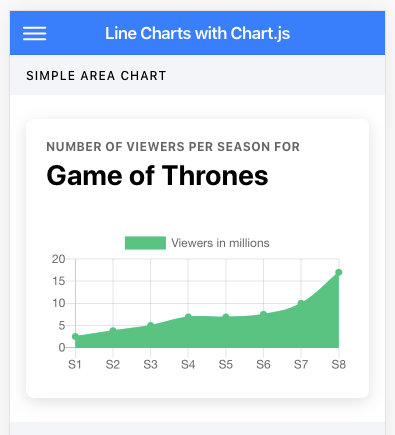Click the 10 y-axis label
This screenshot has height=435, width=395.
[58, 303]
